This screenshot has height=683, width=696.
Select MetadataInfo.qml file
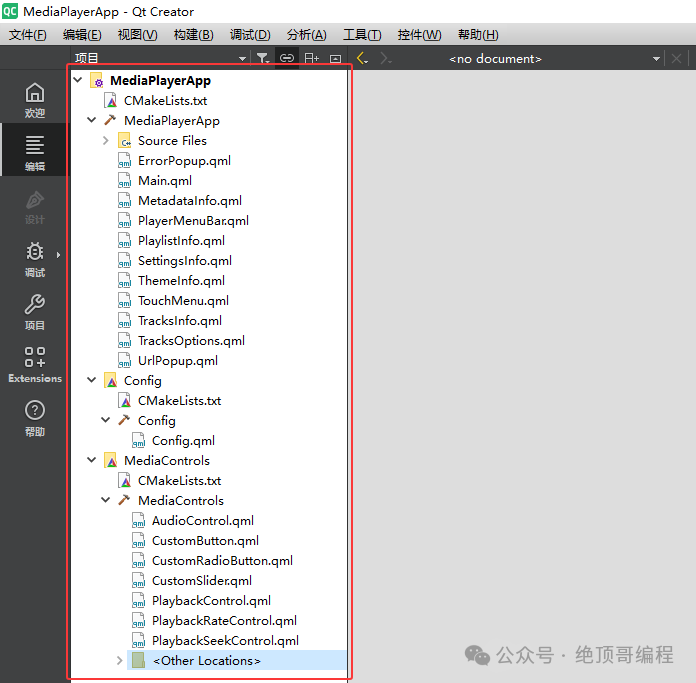(x=190, y=201)
